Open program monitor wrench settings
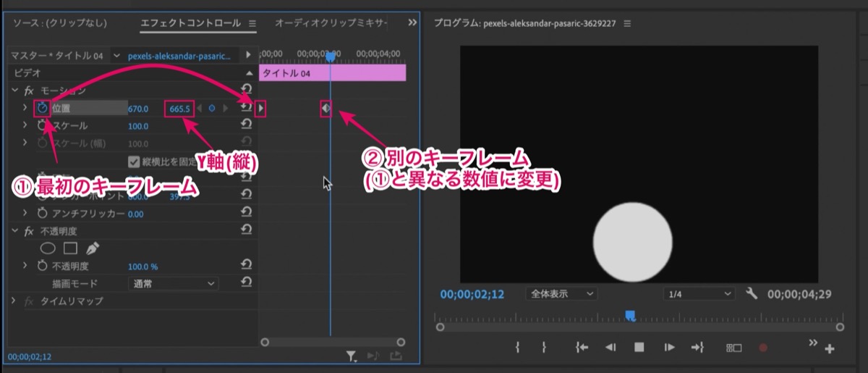 pos(751,293)
